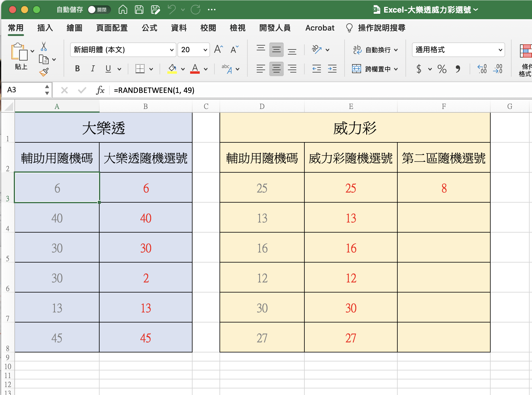The width and height of the screenshot is (532, 395).
Task: Toggle Italic formatting
Action: click(93, 69)
